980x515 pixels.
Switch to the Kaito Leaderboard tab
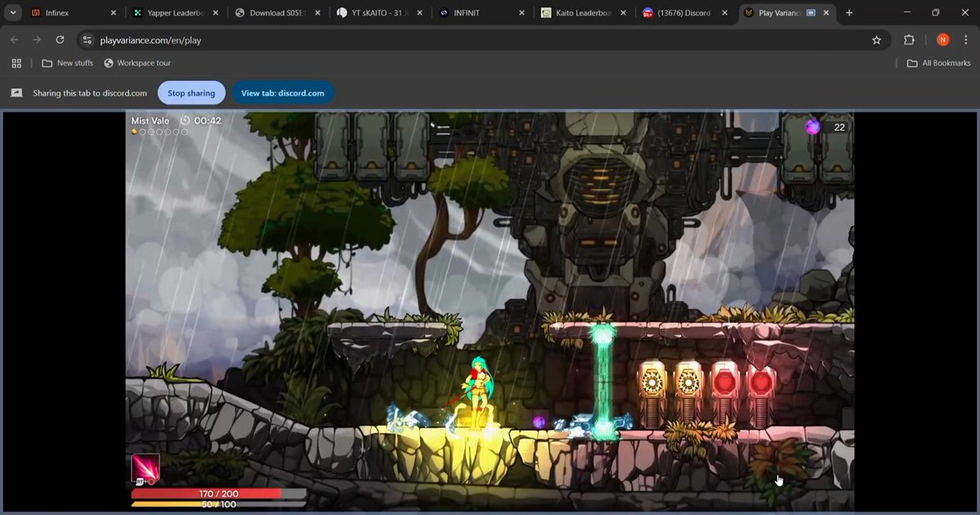(583, 12)
